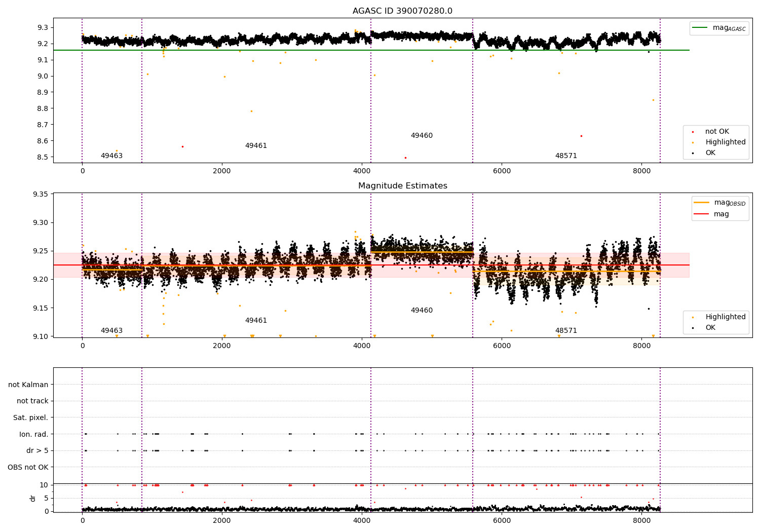The height and width of the screenshot is (532, 760).
Task: Click the 9.30 tick on middle y-axis
Action: [41, 223]
